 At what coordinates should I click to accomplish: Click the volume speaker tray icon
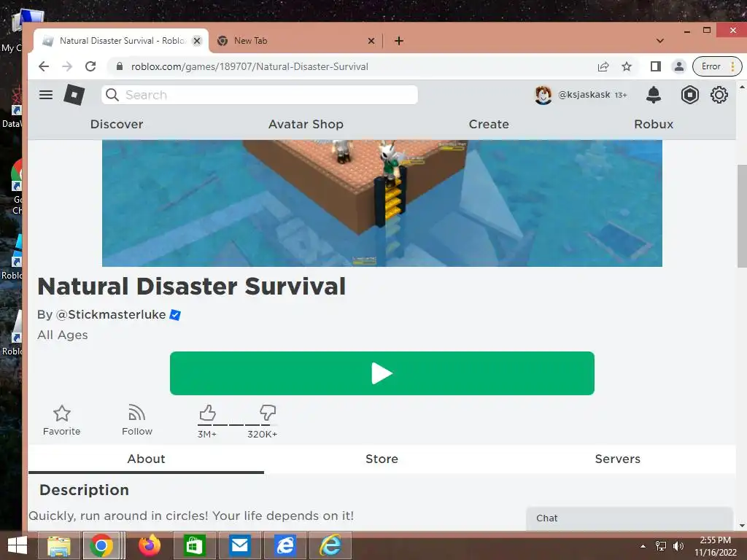[678, 546]
